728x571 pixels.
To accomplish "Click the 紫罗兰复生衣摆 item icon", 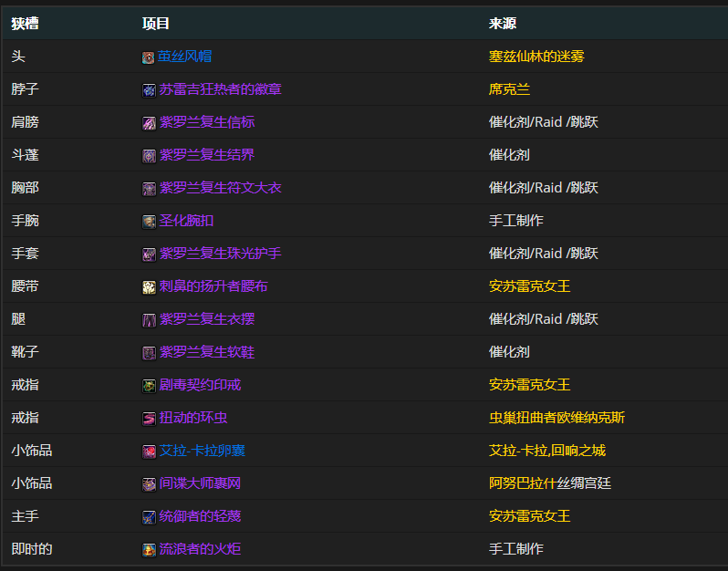I will click(x=149, y=320).
